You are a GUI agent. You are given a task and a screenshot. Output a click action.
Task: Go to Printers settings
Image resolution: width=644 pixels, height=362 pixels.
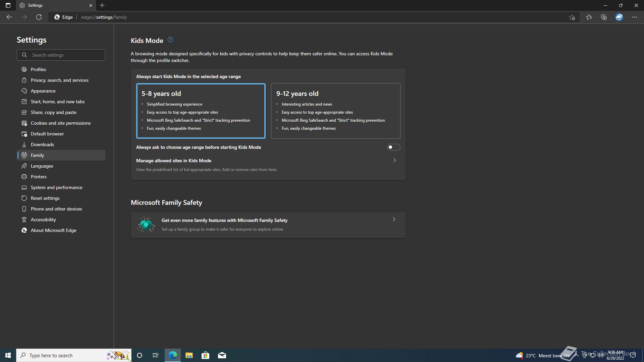(61, 177)
